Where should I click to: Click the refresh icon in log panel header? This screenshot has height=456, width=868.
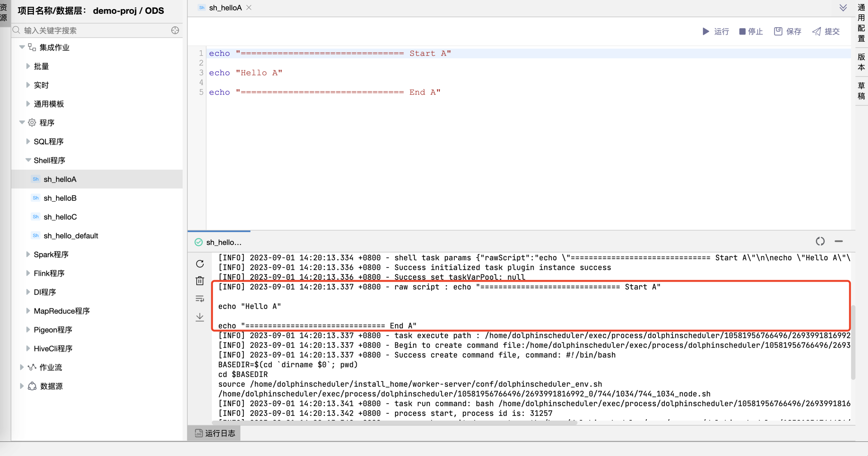tap(820, 241)
